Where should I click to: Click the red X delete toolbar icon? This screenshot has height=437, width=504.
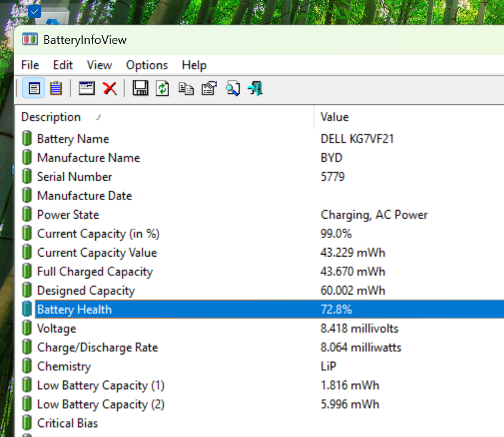(110, 88)
